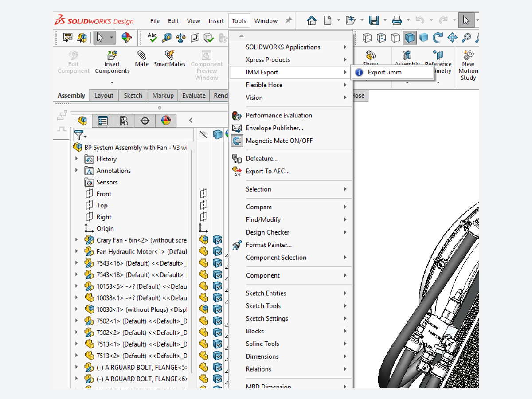
Task: Toggle display state for 7543<16> row
Action: pos(217,263)
